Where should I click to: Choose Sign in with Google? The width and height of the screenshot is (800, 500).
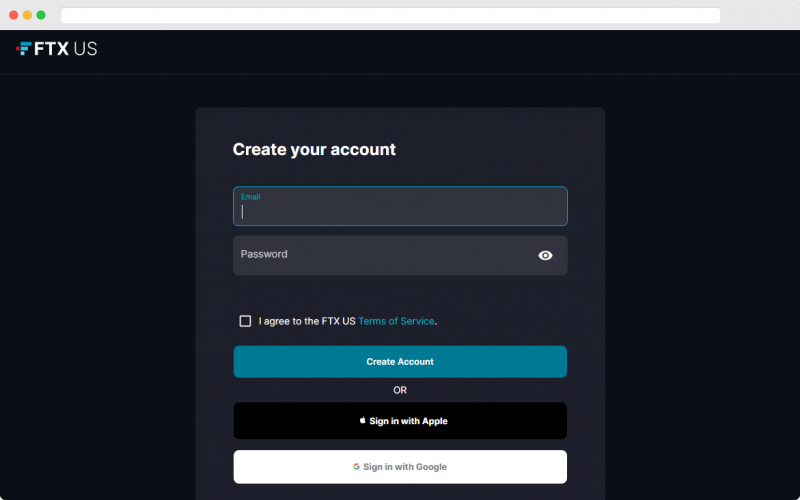400,467
